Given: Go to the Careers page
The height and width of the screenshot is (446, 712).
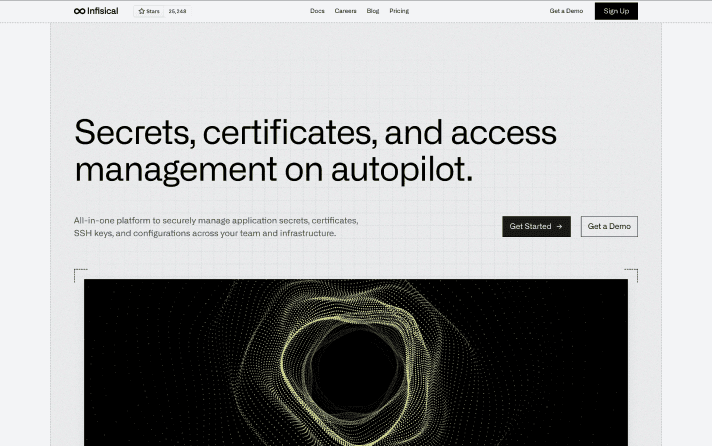Looking at the screenshot, I should coord(345,11).
